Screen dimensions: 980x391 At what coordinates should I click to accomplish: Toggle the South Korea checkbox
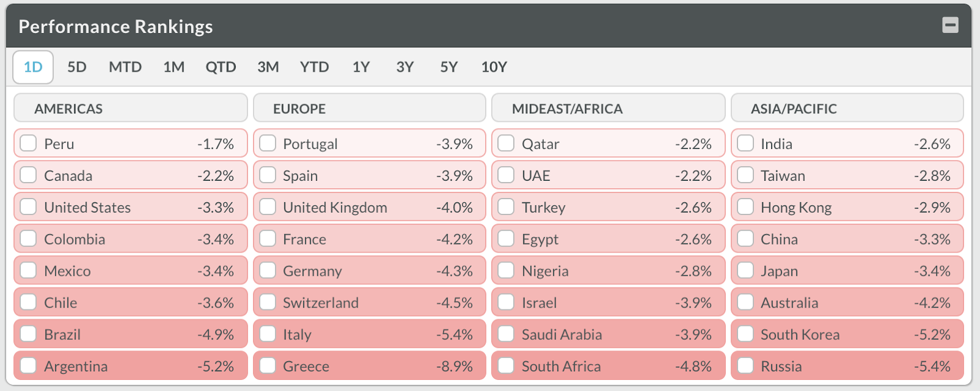click(745, 334)
